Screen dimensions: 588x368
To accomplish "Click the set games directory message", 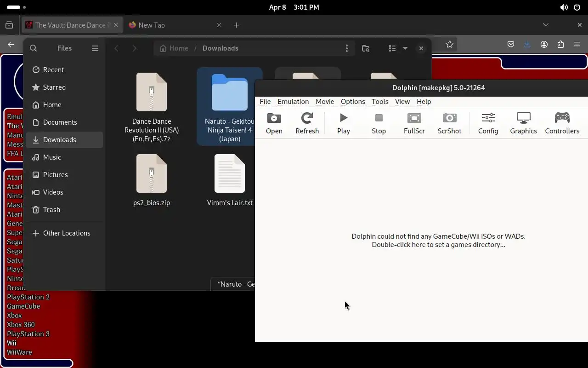I will [x=438, y=241].
